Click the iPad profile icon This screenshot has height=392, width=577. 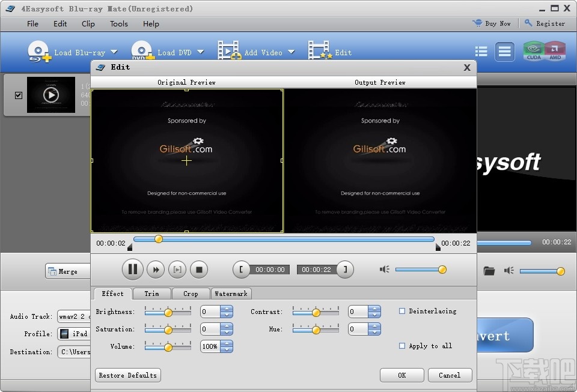(64, 334)
